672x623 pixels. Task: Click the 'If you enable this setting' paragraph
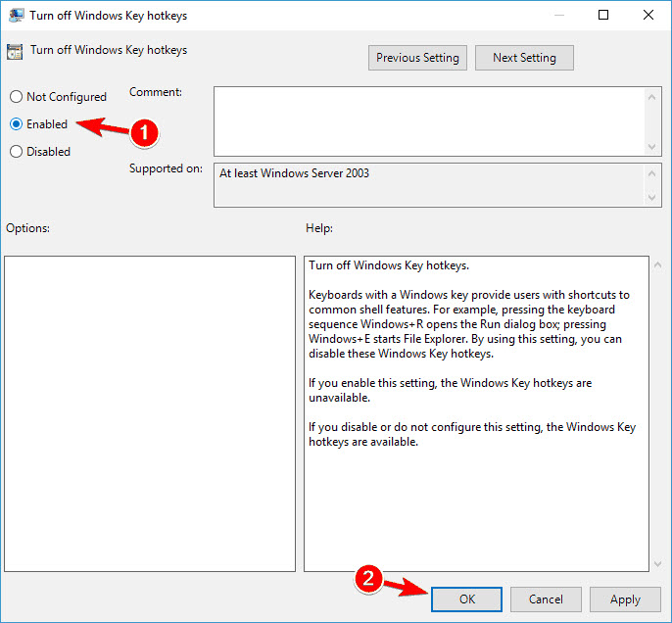pyautogui.click(x=450, y=390)
